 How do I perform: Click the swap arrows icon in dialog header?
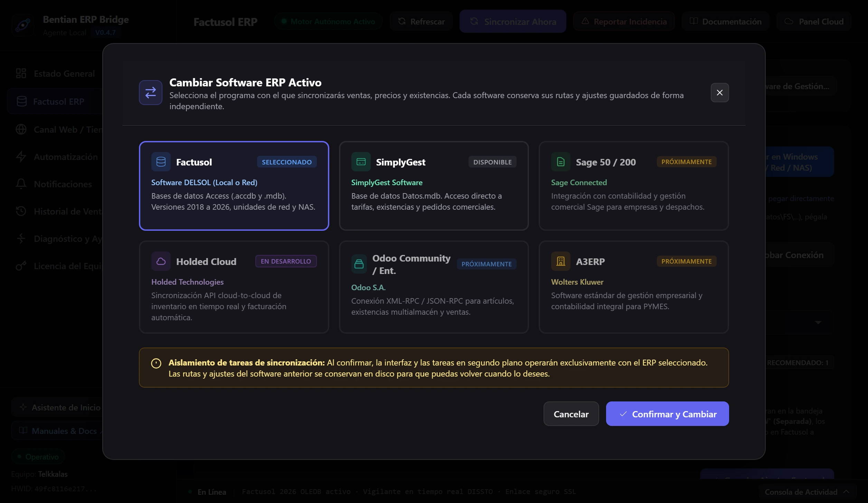click(151, 93)
